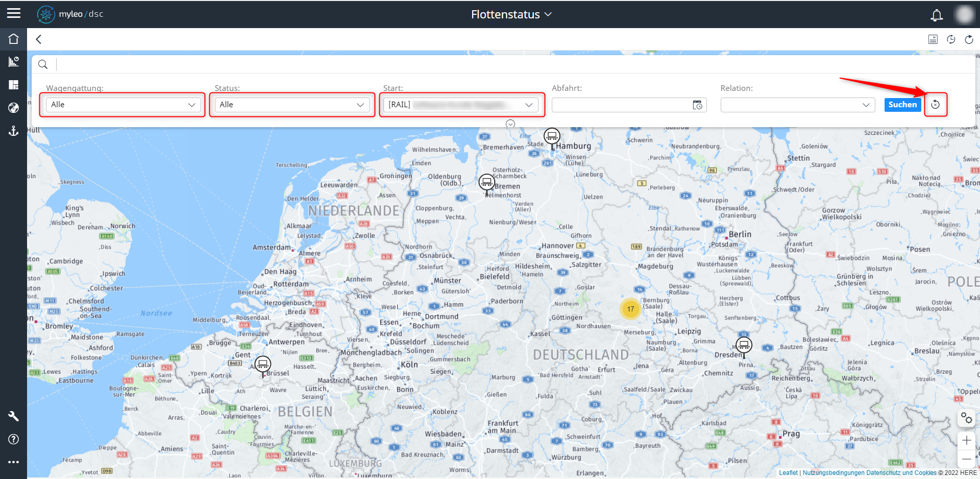Click the Berlin label on the map
The height and width of the screenshot is (479, 980).
[x=740, y=234]
